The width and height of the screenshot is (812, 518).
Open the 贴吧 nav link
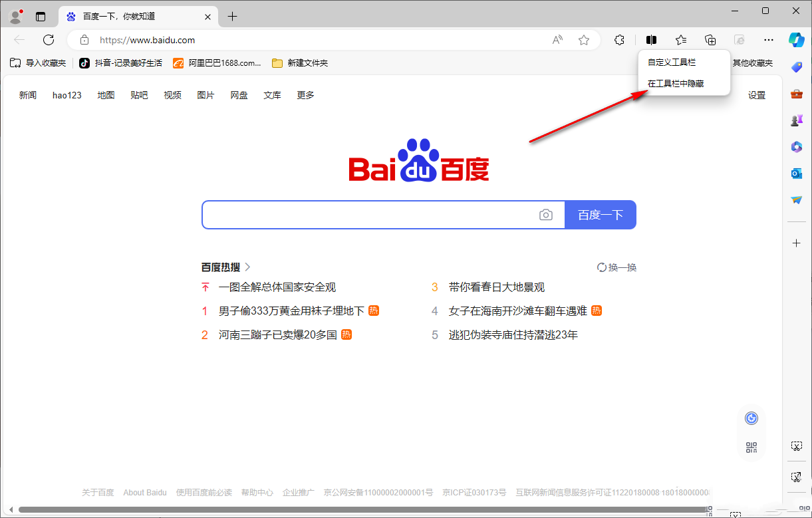pos(139,95)
